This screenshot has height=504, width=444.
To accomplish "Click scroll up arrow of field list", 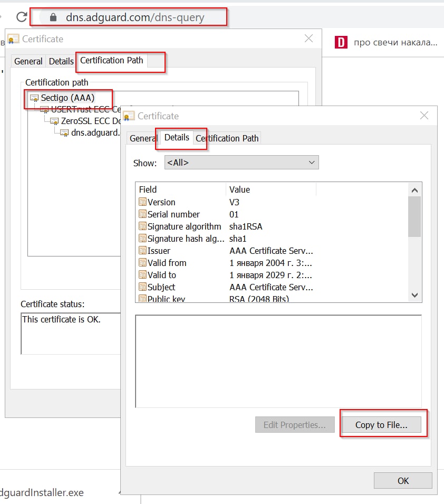I will click(414, 191).
